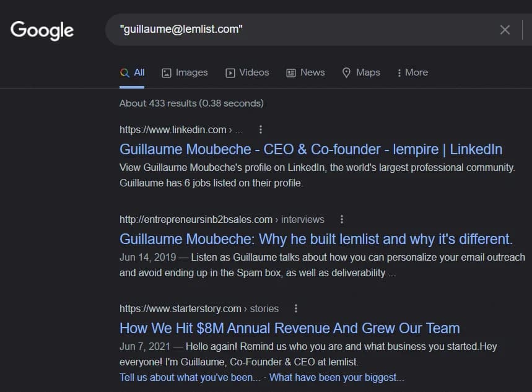Click the 'About 433 results' text
This screenshot has height=392, width=532.
click(191, 103)
